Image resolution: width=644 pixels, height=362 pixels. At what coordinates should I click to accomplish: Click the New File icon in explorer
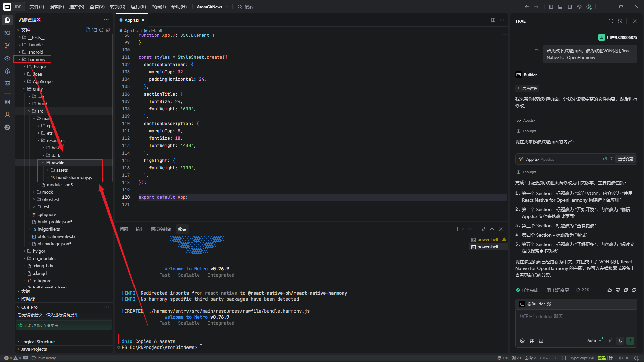(x=88, y=30)
